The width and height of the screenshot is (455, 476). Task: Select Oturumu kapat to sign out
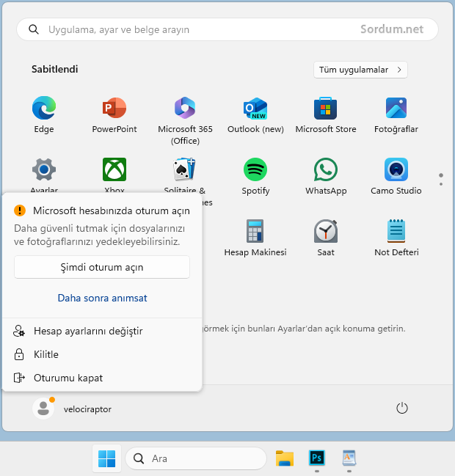click(x=102, y=378)
